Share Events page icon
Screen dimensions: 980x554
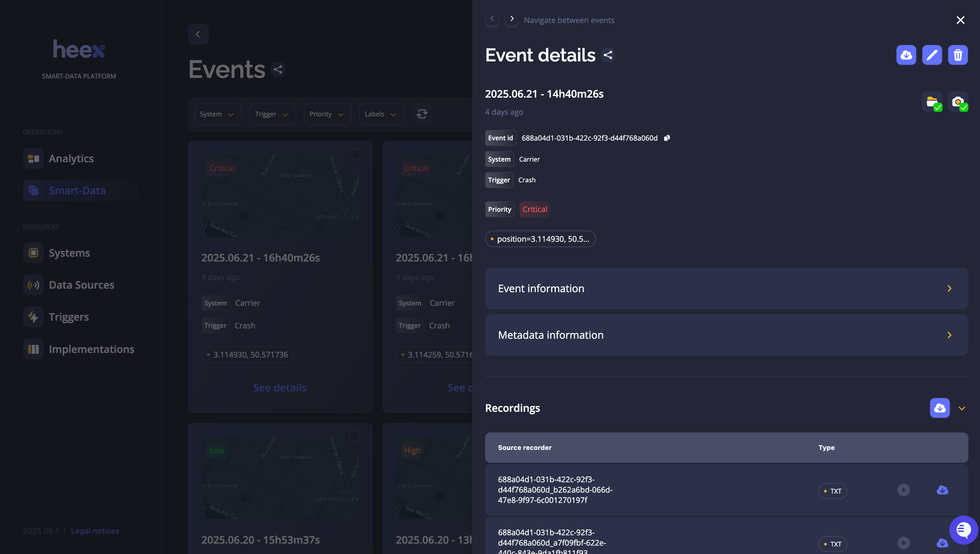[278, 69]
